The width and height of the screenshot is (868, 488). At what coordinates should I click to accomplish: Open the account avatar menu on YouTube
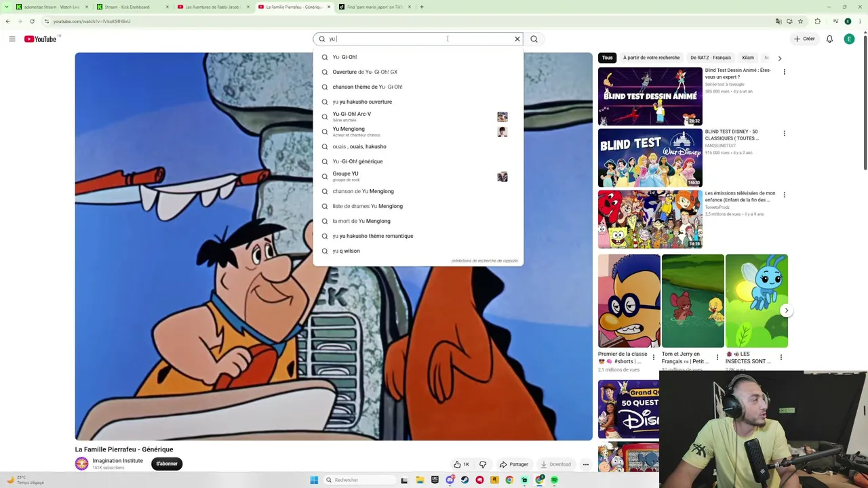849,39
